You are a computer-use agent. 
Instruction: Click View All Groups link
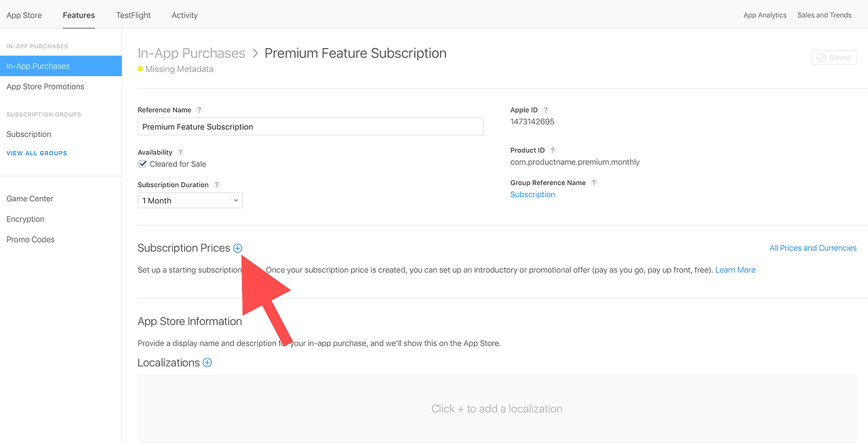point(37,153)
